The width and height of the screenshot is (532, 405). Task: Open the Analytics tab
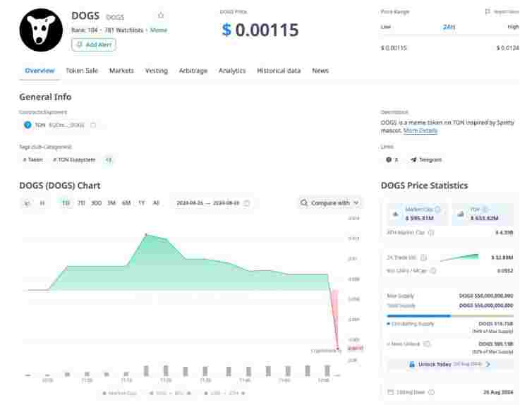(x=232, y=71)
